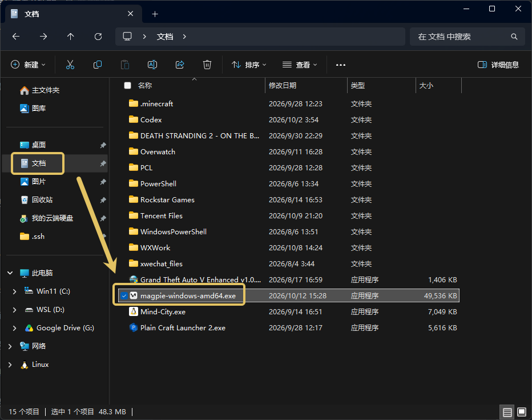The image size is (532, 420).
Task: Open 桌面 in sidebar
Action: click(33, 145)
